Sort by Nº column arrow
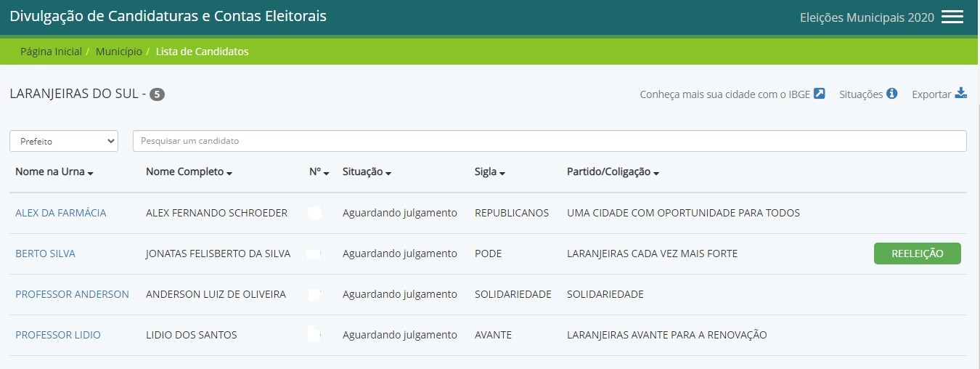 (x=326, y=173)
